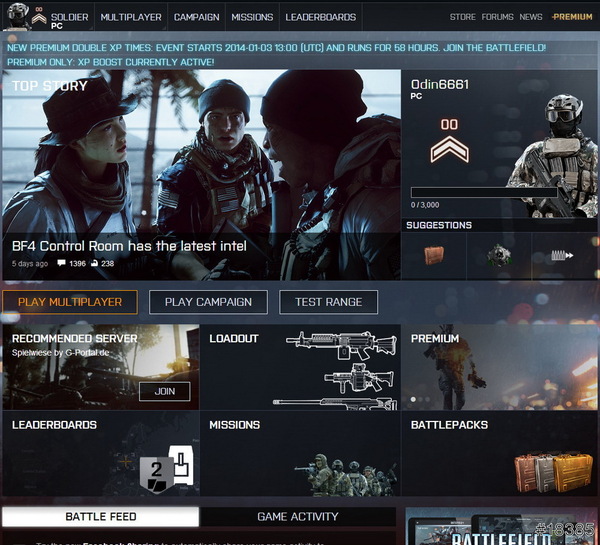Image resolution: width=600 pixels, height=545 pixels.
Task: Click the XP progress bar 0 / 3,000
Action: tap(484, 192)
